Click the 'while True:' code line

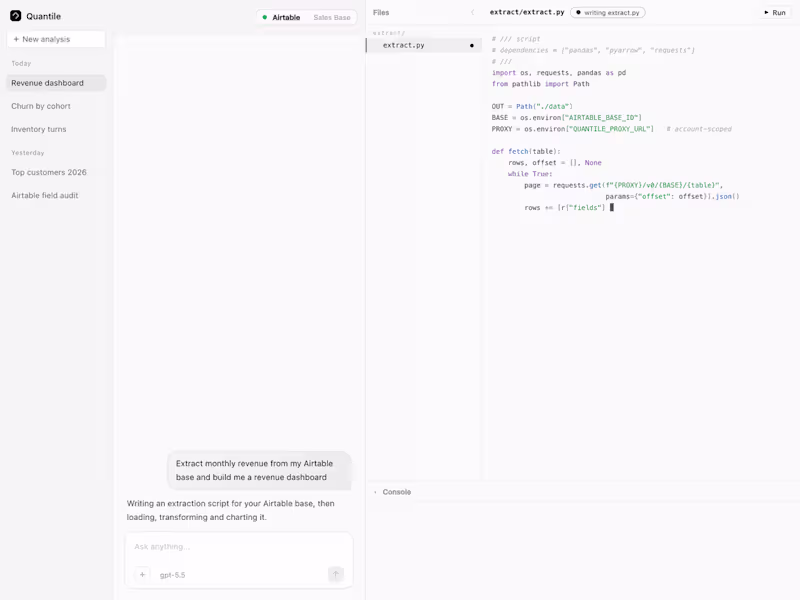pyautogui.click(x=530, y=174)
